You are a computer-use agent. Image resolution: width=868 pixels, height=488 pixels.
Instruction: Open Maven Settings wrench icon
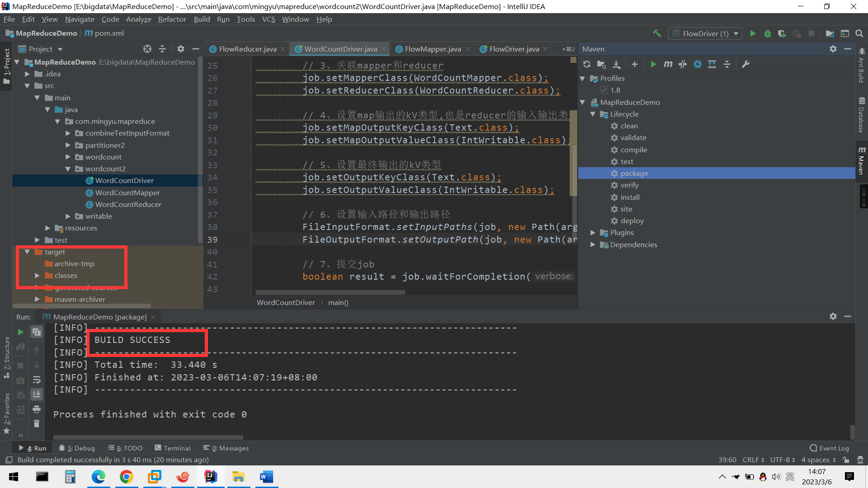[x=745, y=64]
